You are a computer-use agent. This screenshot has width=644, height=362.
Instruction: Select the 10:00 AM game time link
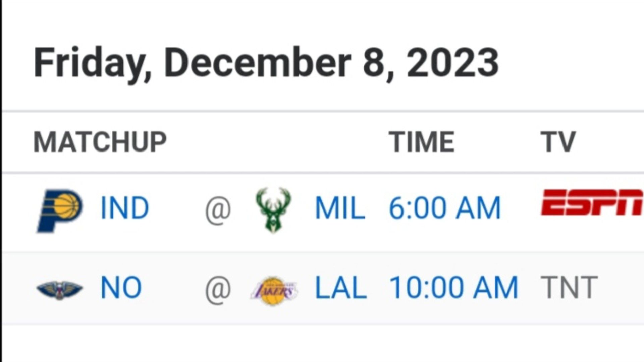click(x=453, y=288)
